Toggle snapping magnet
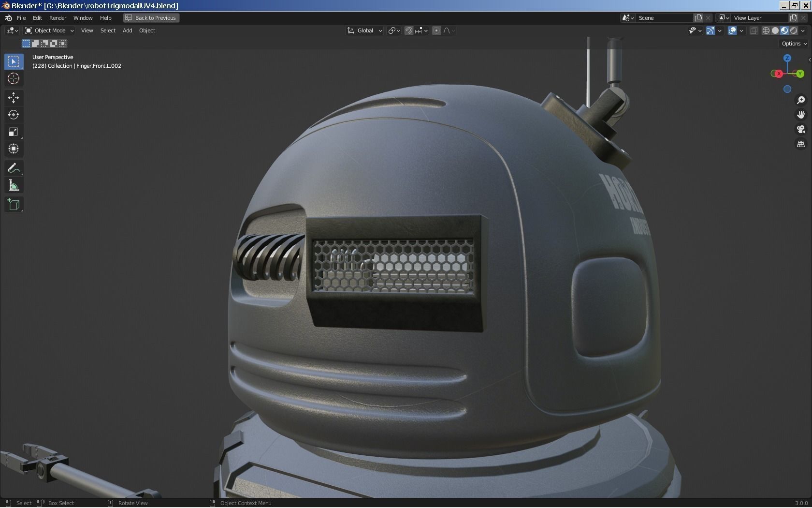 pyautogui.click(x=409, y=30)
